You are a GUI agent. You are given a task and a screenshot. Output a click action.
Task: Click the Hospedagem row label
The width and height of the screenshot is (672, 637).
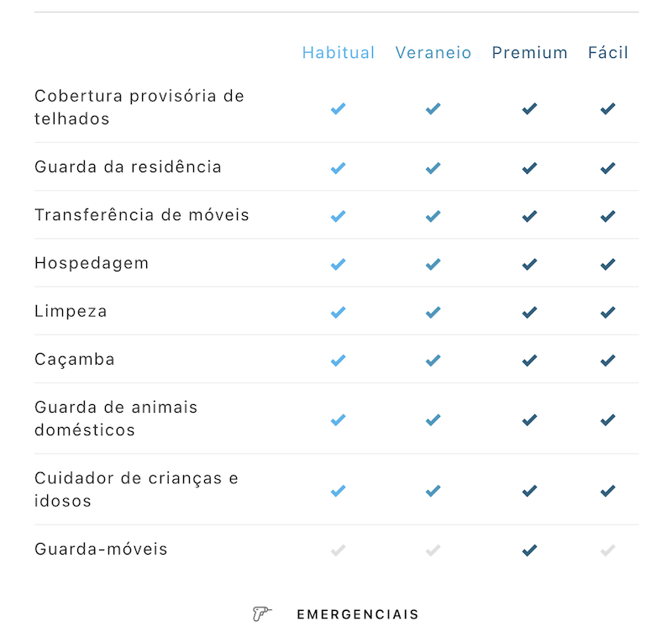tap(92, 263)
